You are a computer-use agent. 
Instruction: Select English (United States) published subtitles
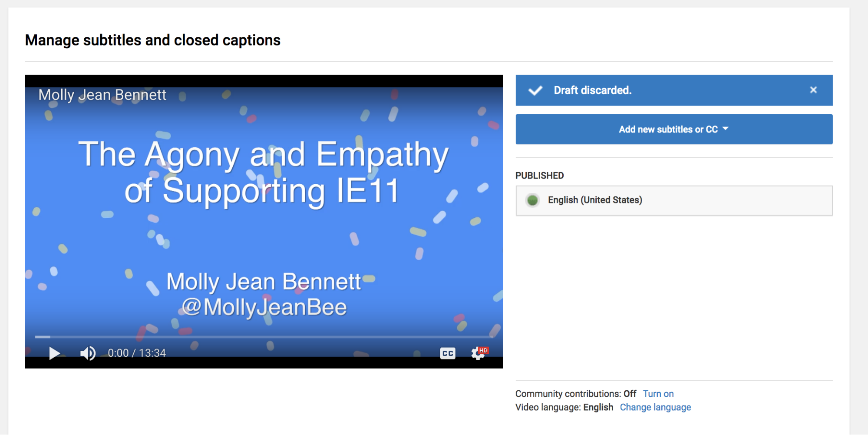(x=674, y=200)
